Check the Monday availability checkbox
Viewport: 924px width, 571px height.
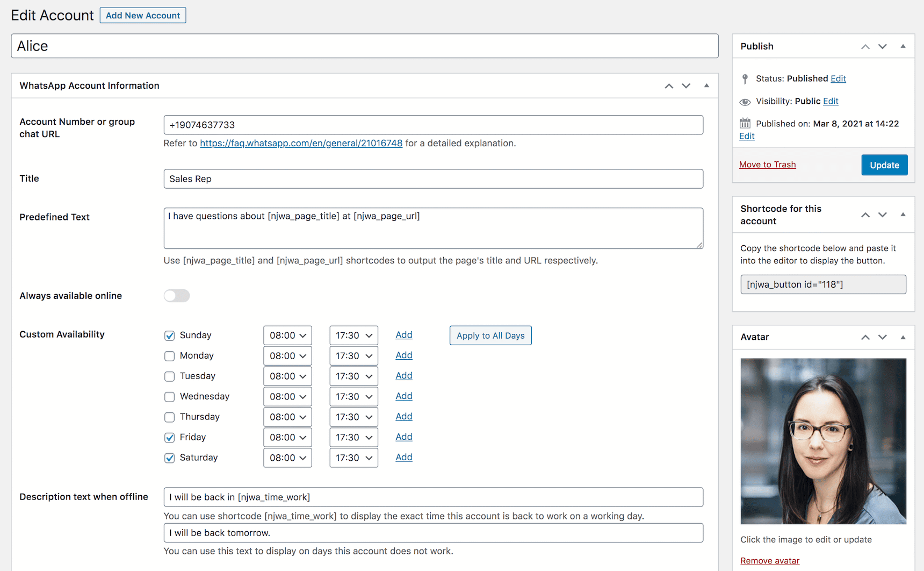pyautogui.click(x=170, y=356)
